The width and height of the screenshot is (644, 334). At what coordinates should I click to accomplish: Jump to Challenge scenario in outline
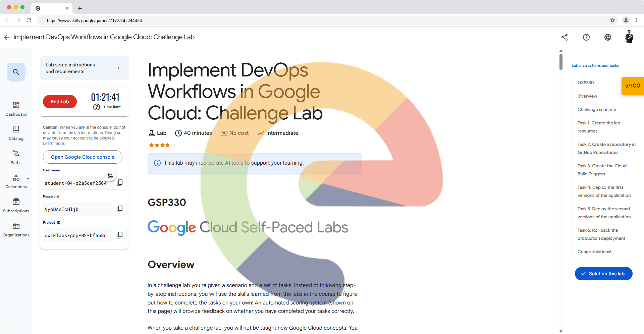tap(597, 109)
